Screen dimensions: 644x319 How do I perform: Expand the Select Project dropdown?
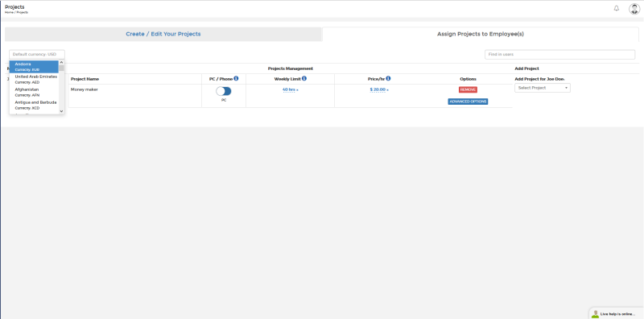pyautogui.click(x=542, y=88)
